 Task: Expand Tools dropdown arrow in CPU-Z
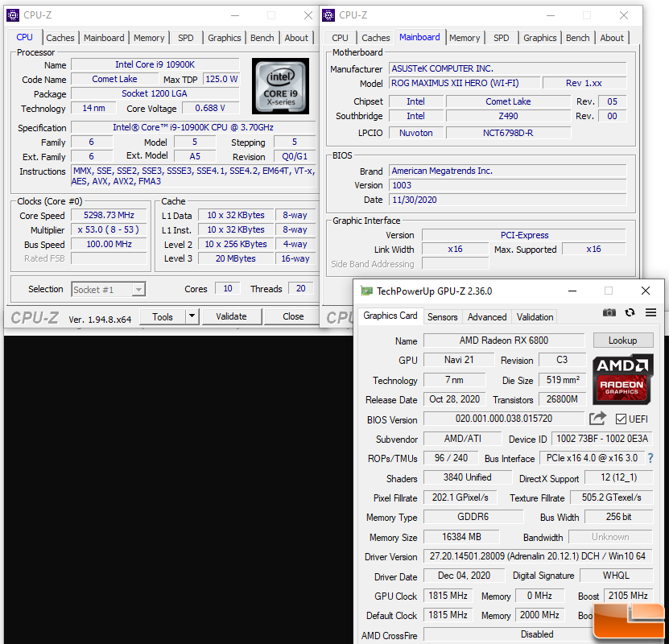click(x=192, y=316)
